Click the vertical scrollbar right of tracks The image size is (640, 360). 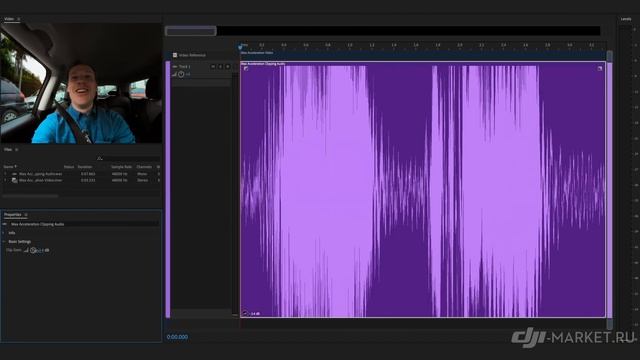coord(610,190)
